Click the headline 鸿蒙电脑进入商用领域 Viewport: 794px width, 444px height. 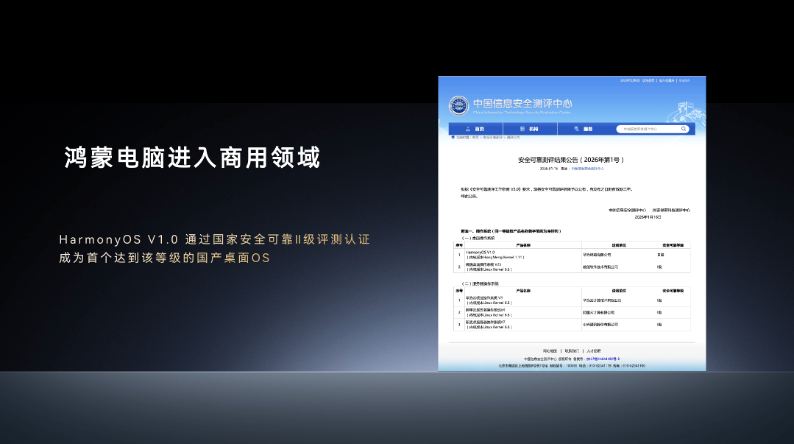tap(192, 157)
